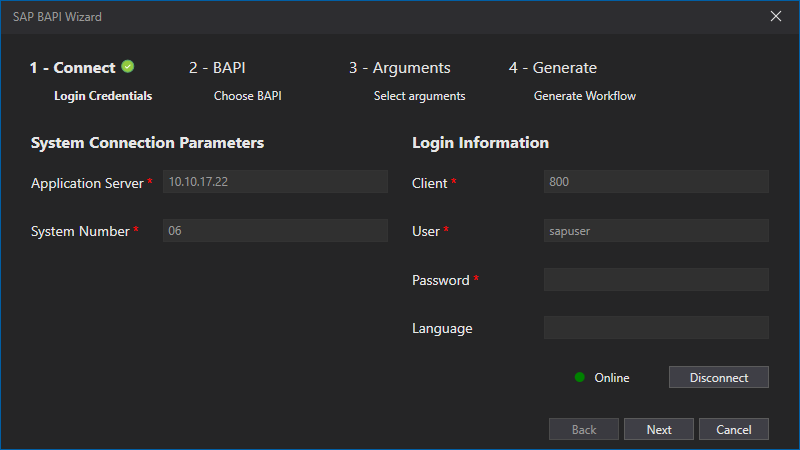Click the Client label

point(430,183)
